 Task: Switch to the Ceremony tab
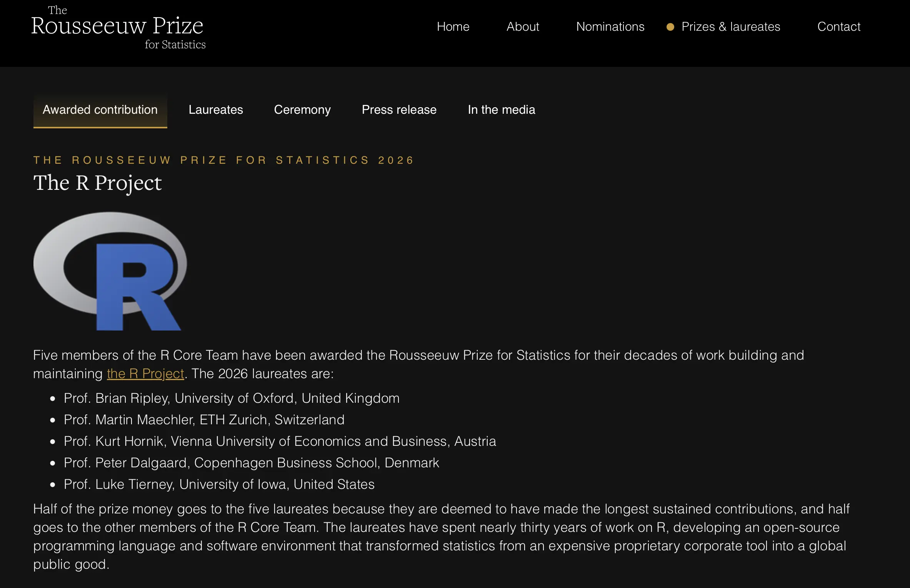302,110
